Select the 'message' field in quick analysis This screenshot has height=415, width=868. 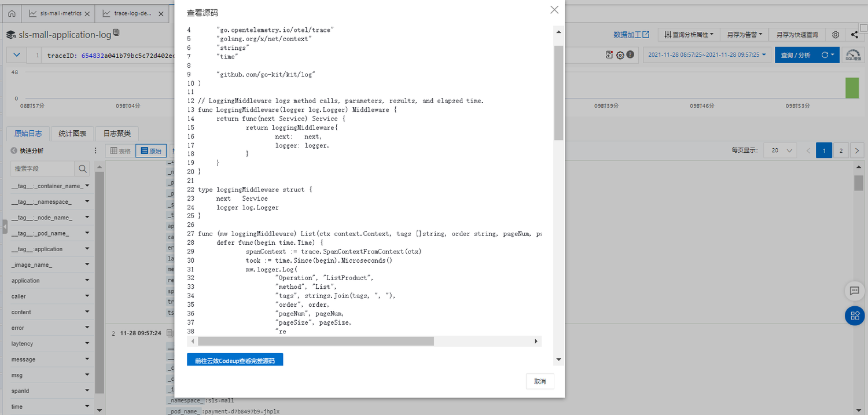23,359
